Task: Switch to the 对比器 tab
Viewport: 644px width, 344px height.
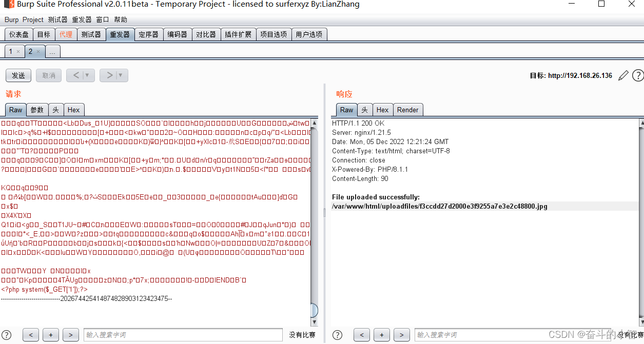Action: 206,34
